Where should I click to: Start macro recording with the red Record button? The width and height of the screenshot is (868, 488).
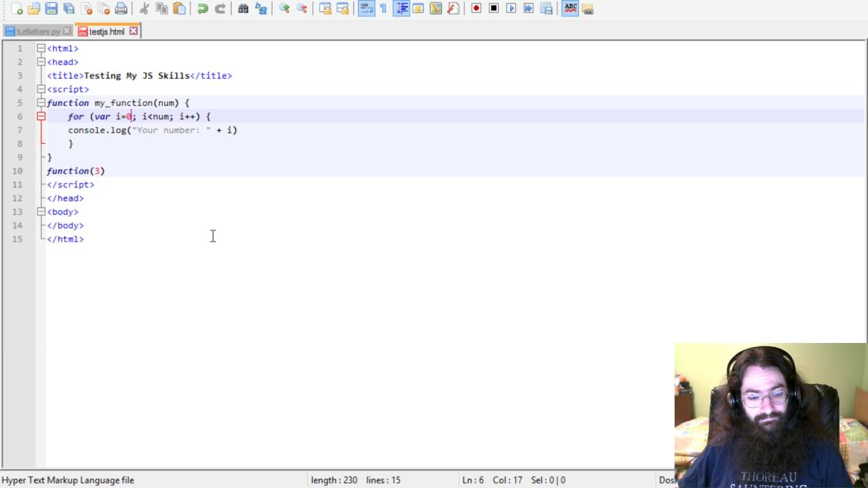(x=476, y=9)
